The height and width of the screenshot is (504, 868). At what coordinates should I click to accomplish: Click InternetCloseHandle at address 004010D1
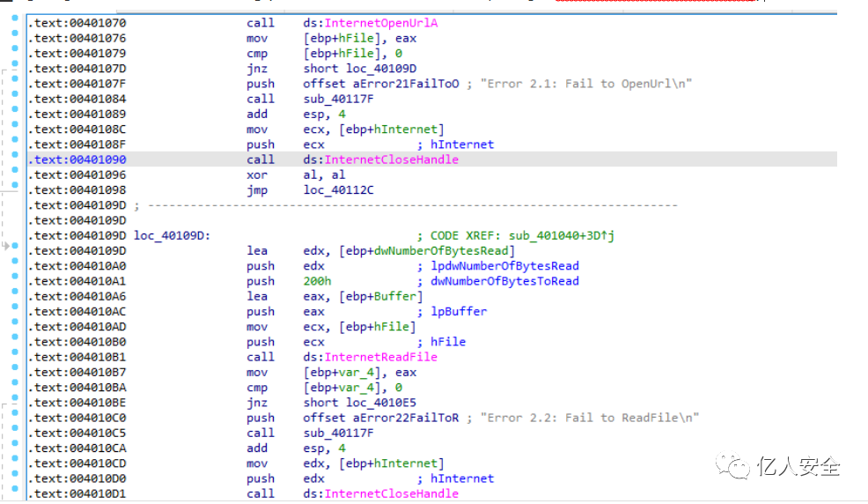coord(392,493)
